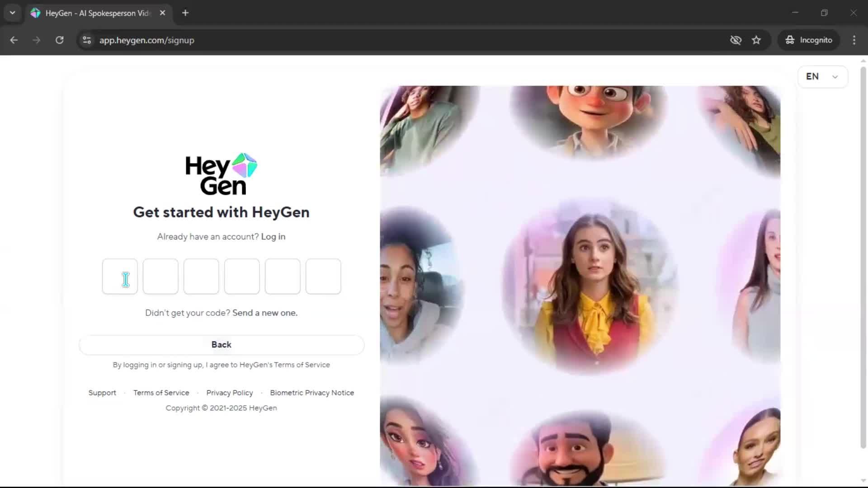Click the HeyGen logo
Viewport: 868px width, 488px height.
click(x=221, y=174)
